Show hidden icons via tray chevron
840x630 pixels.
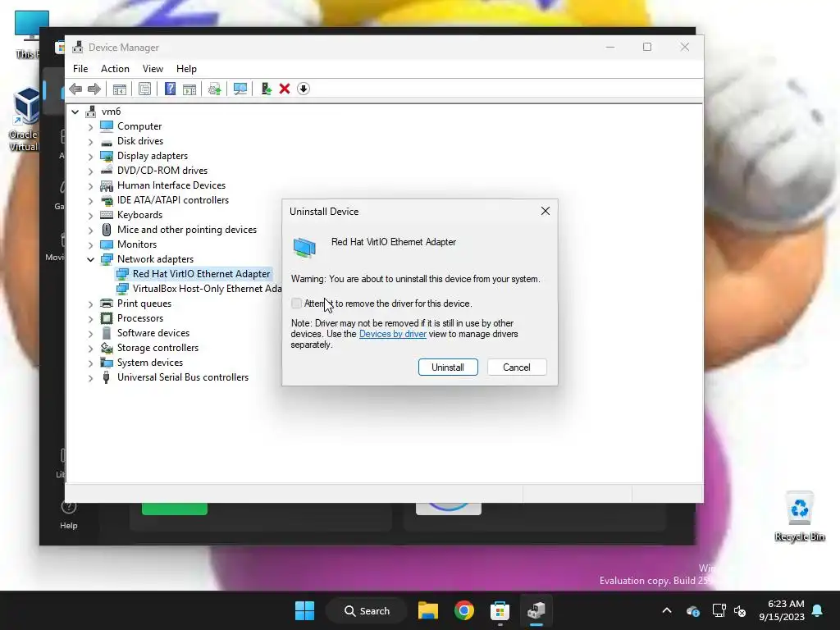[666, 610]
